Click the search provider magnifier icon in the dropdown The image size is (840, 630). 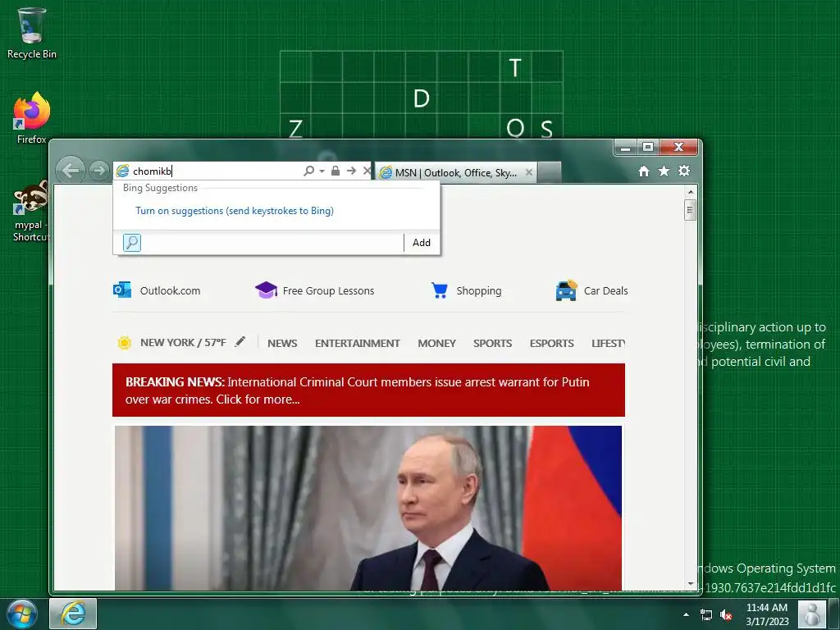pyautogui.click(x=132, y=243)
